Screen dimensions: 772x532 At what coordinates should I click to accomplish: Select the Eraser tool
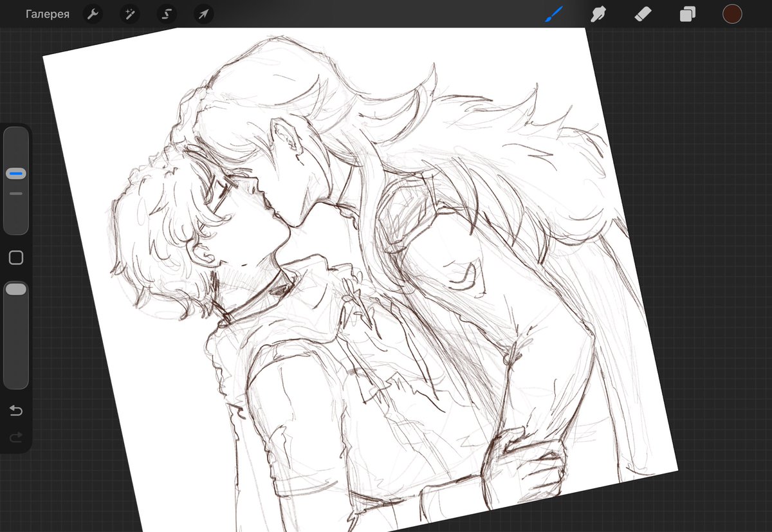point(643,14)
